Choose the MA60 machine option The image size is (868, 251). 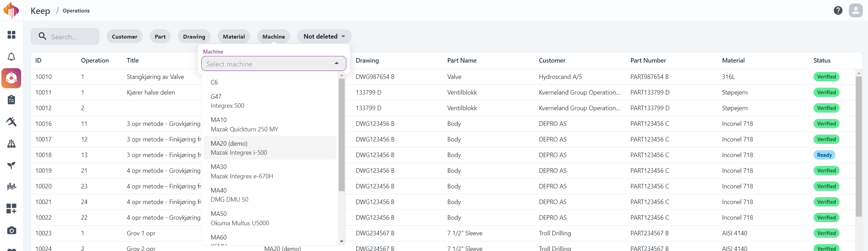(x=270, y=238)
